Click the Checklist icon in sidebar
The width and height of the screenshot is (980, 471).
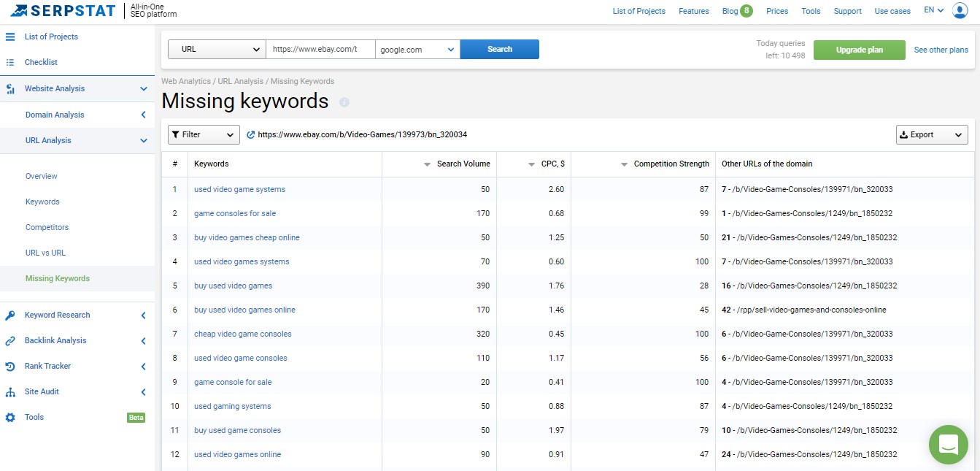point(10,63)
